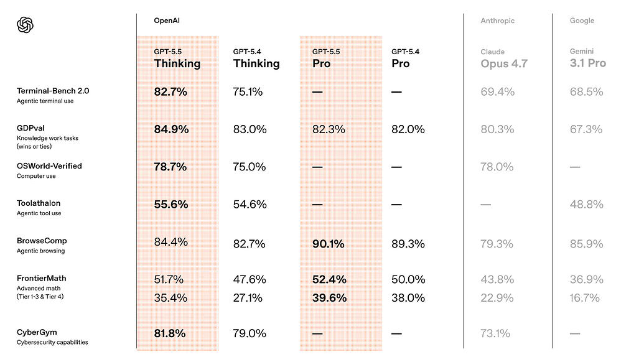Click the GPT-5.4 Pro column header
This screenshot has width=644, height=362.
click(405, 58)
